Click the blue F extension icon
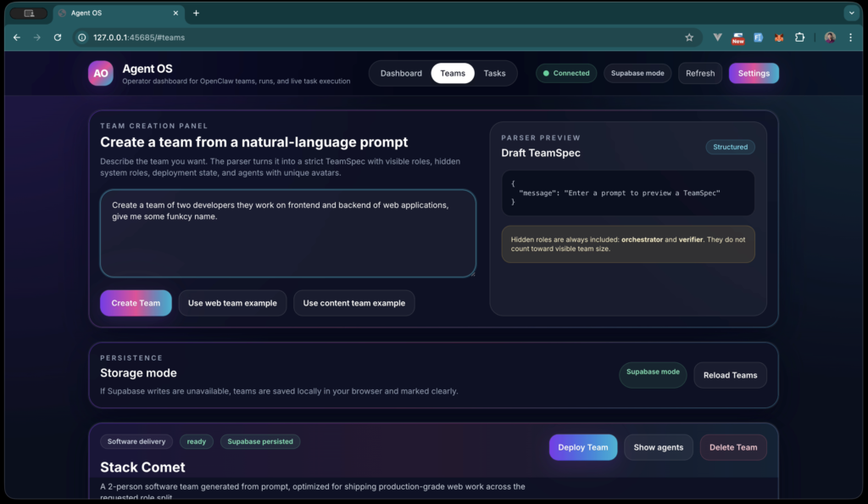The height and width of the screenshot is (504, 868). [x=757, y=37]
